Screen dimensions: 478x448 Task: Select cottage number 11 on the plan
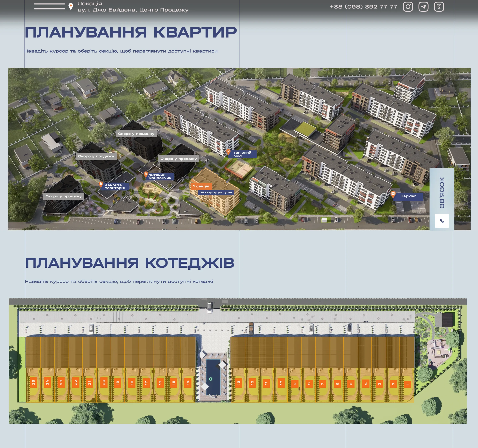[266, 383]
